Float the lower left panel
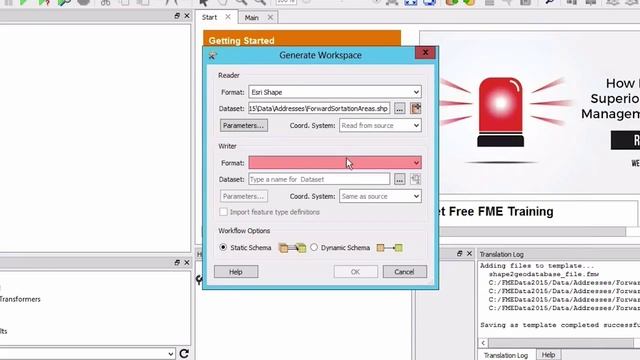This screenshot has height=360, width=640. (x=177, y=262)
